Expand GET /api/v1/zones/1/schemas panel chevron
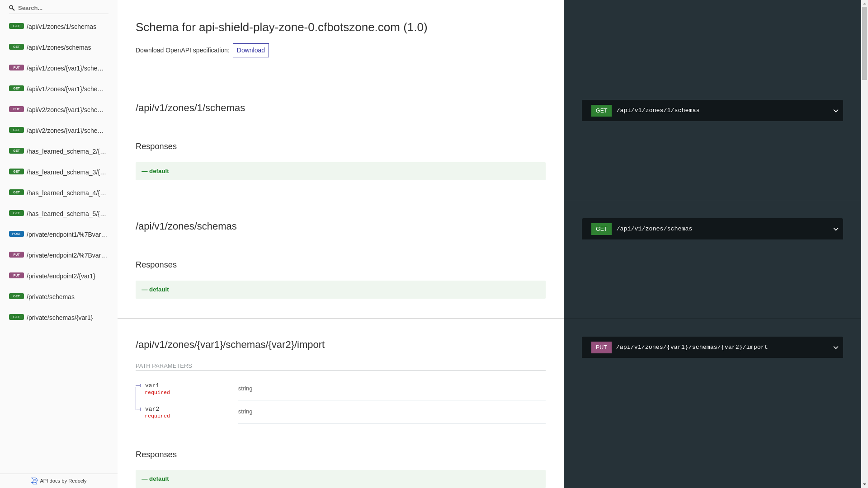Image resolution: width=868 pixels, height=488 pixels. click(x=835, y=111)
